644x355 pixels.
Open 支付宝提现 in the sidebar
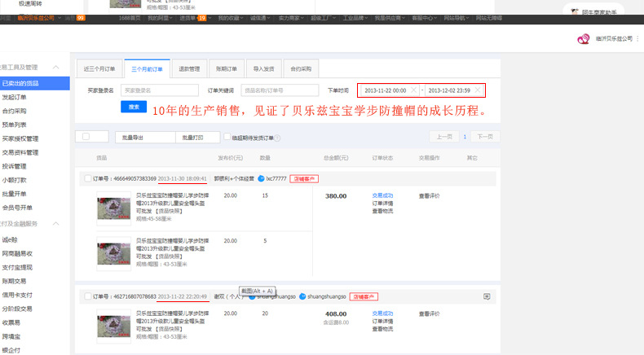pyautogui.click(x=17, y=268)
